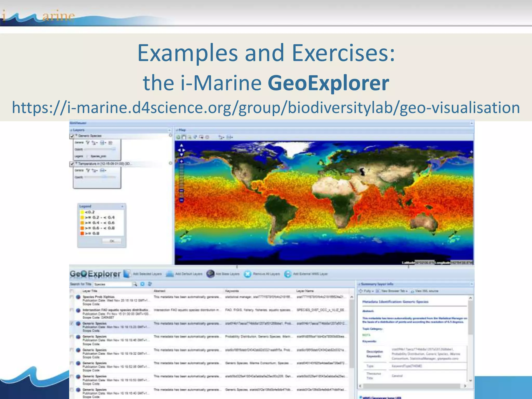The width and height of the screenshot is (532, 399).
Task: Select the zoom-in tool in the map toolbar
Action: tap(189, 137)
